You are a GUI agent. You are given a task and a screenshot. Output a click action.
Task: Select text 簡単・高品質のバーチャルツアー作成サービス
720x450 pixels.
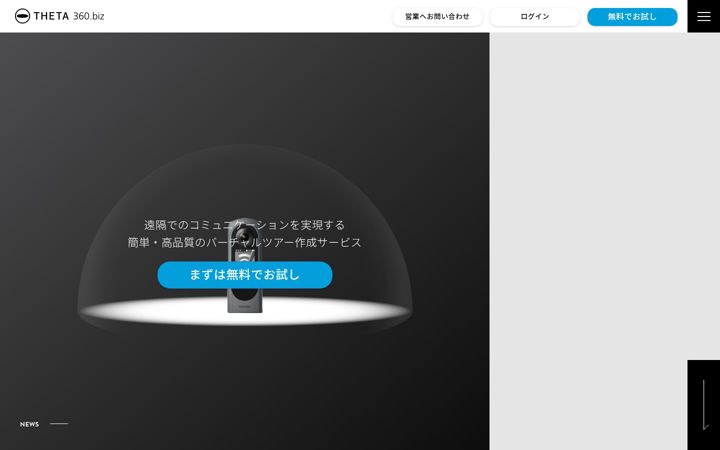[x=244, y=242]
